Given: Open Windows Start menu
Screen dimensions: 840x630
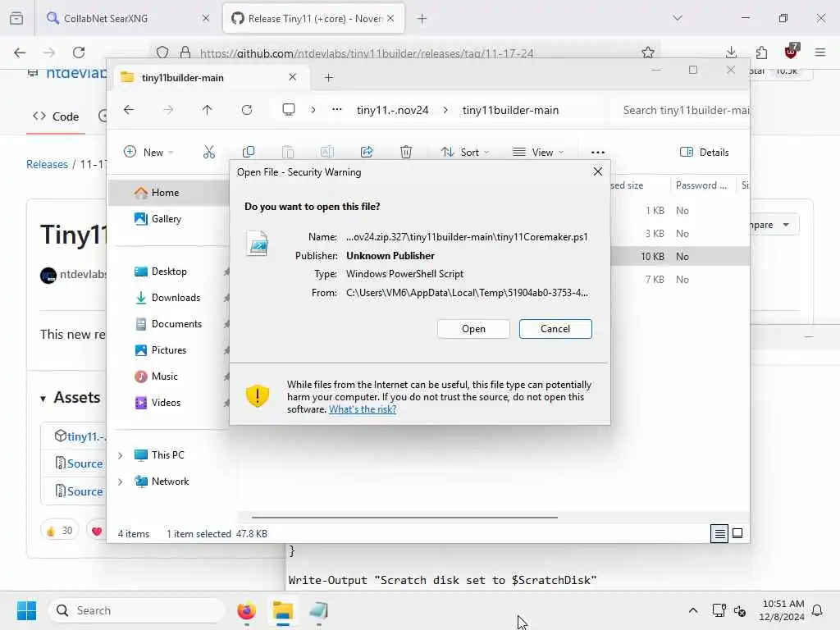Looking at the screenshot, I should pyautogui.click(x=26, y=610).
